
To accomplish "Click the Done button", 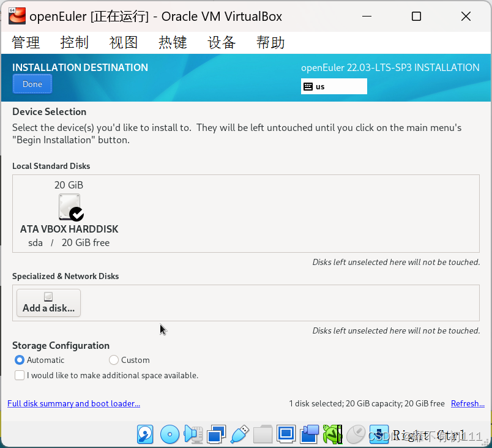I will point(32,84).
